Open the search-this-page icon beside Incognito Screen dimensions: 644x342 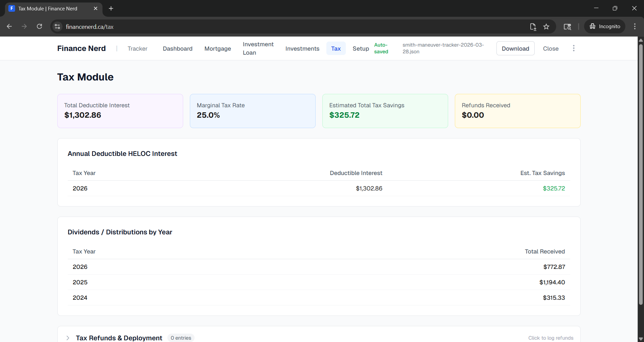point(568,26)
